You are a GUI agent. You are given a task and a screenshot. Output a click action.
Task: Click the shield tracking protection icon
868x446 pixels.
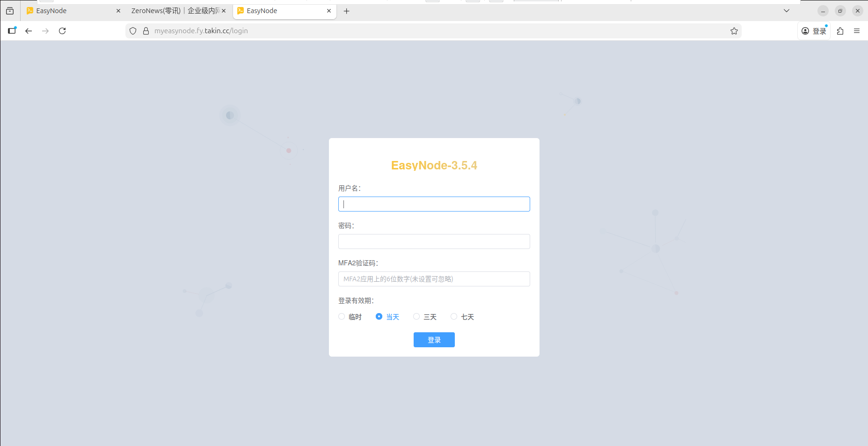tap(133, 31)
